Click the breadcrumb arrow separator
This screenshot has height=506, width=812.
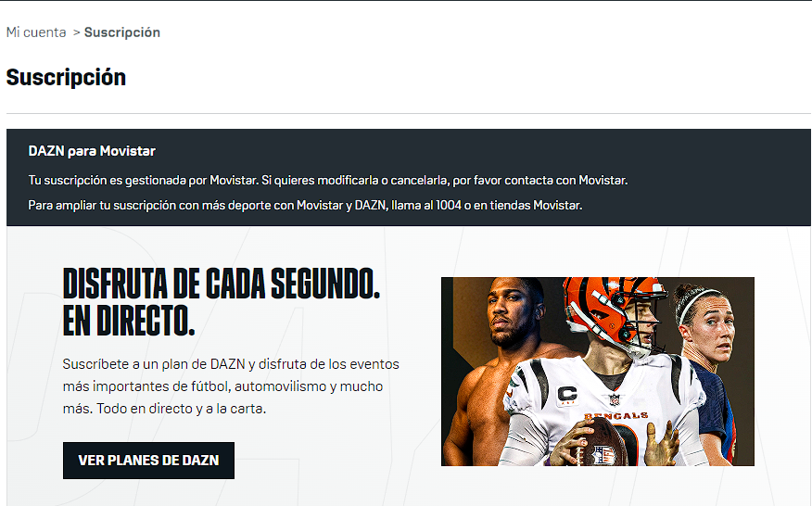pos(76,32)
